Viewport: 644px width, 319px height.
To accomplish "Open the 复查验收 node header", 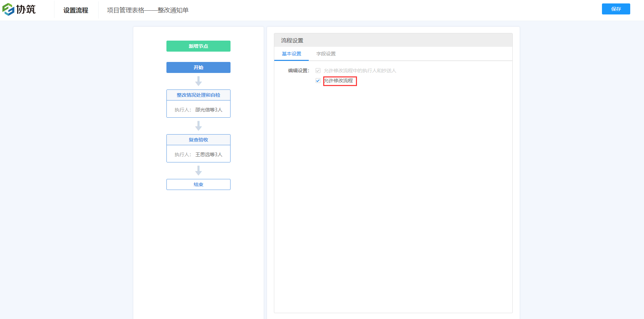I will tap(198, 140).
